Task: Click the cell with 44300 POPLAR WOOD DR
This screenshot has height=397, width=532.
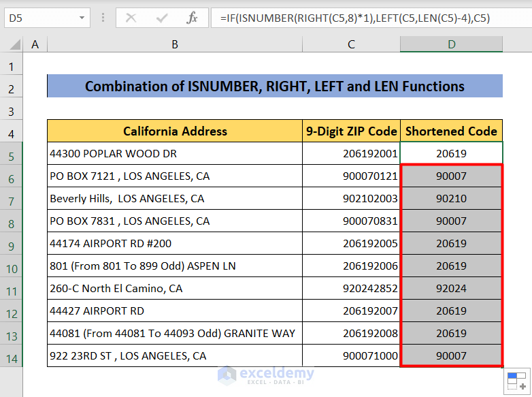Action: 175,154
